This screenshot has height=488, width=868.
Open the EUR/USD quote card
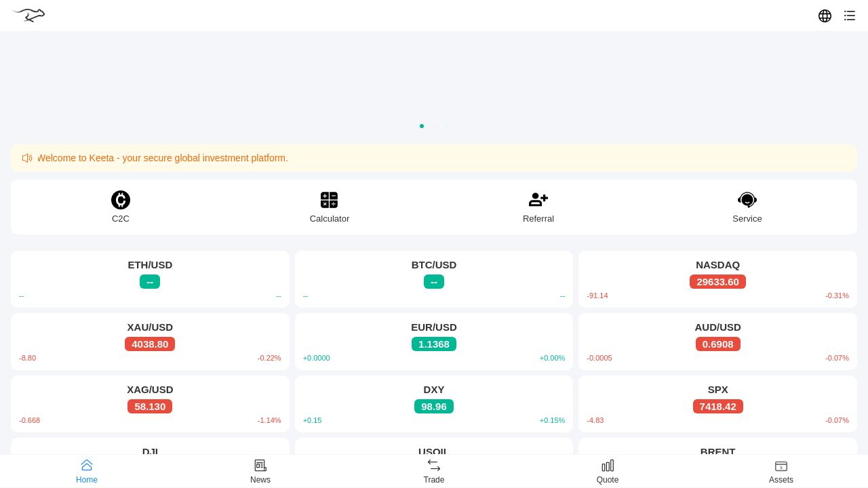pos(434,342)
